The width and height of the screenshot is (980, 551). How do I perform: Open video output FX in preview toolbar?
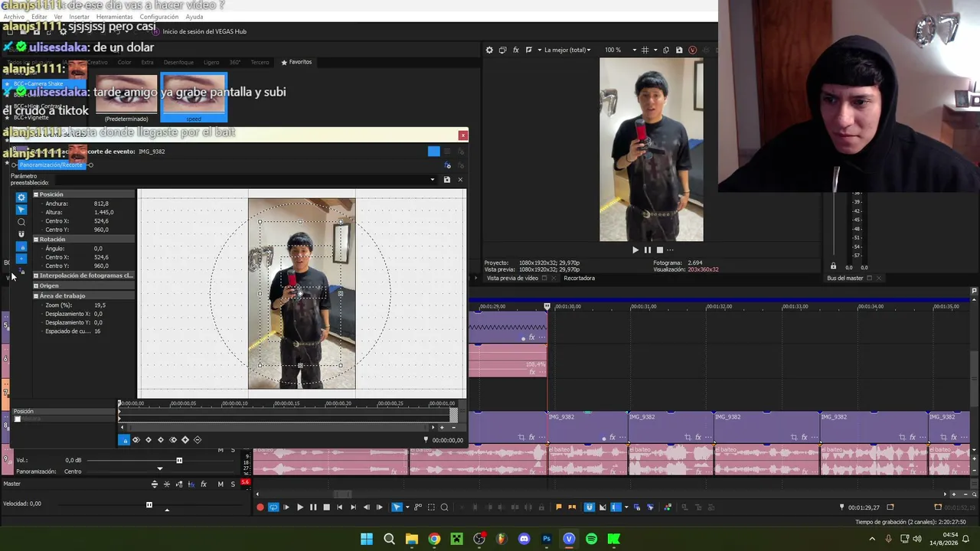[516, 50]
